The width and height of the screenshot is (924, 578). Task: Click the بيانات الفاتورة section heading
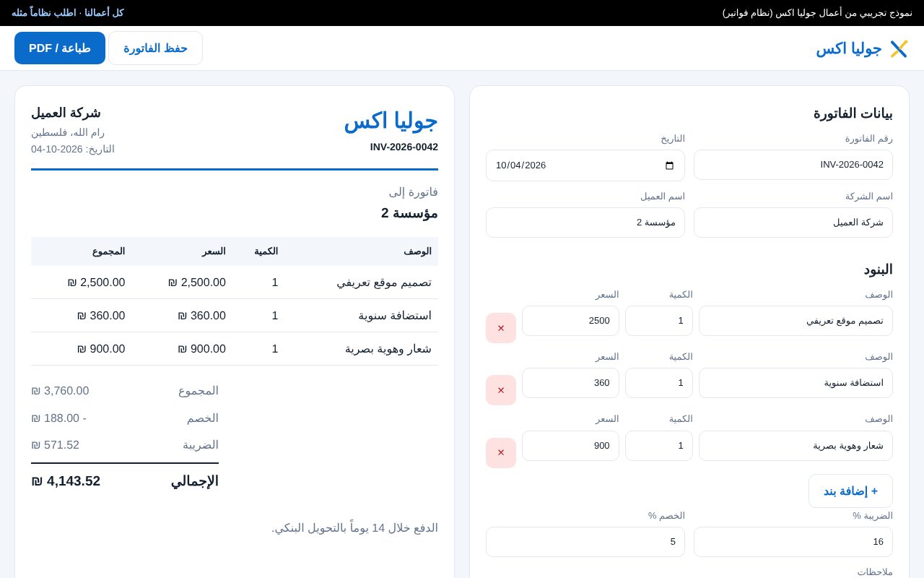[x=853, y=113]
